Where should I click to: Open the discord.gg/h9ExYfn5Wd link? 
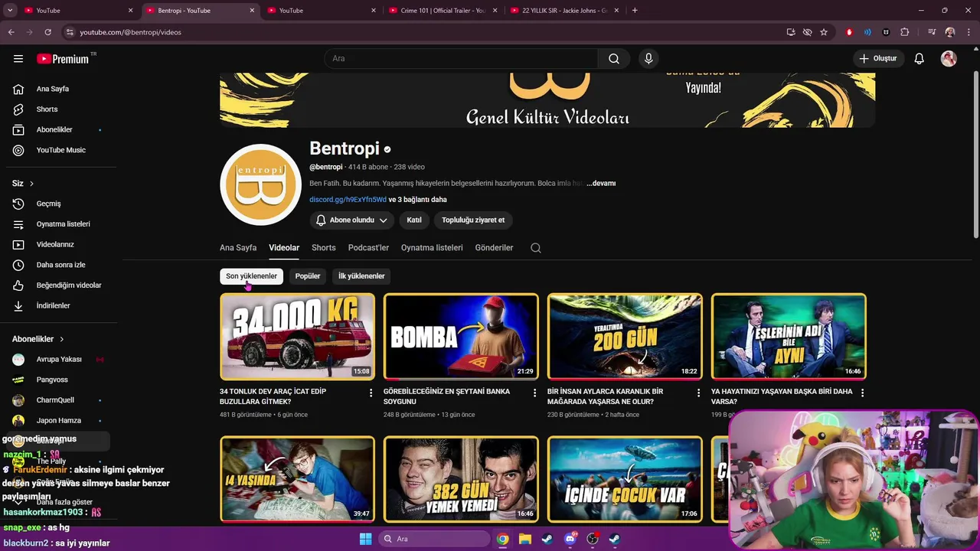tap(348, 200)
